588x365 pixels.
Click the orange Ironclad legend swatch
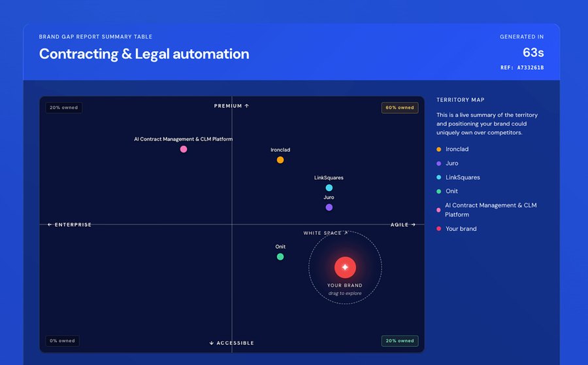(x=439, y=149)
